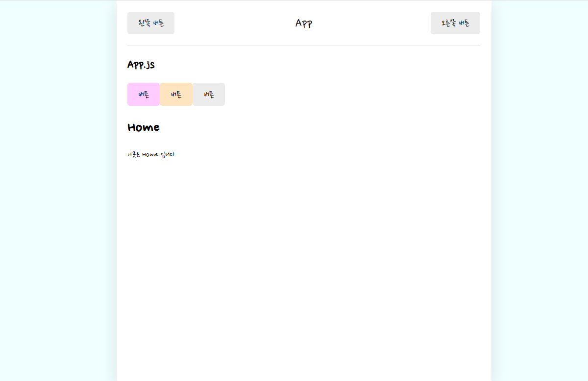This screenshot has height=381, width=588.
Task: Click the divider line under the header
Action: (304, 44)
